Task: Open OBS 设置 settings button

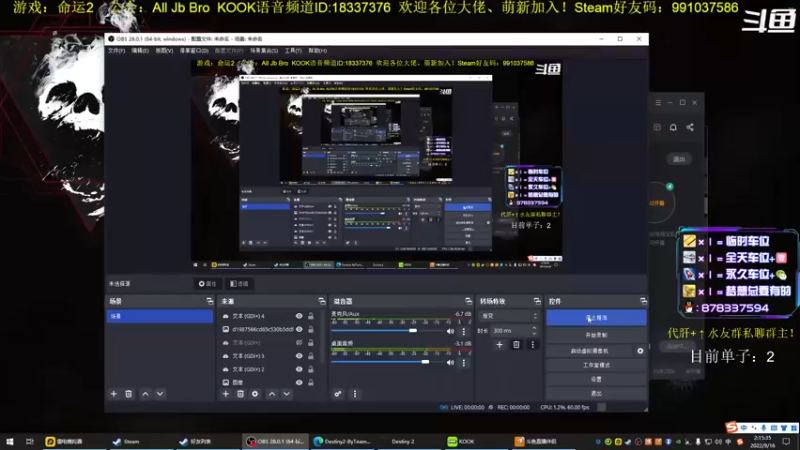Action: [x=596, y=379]
